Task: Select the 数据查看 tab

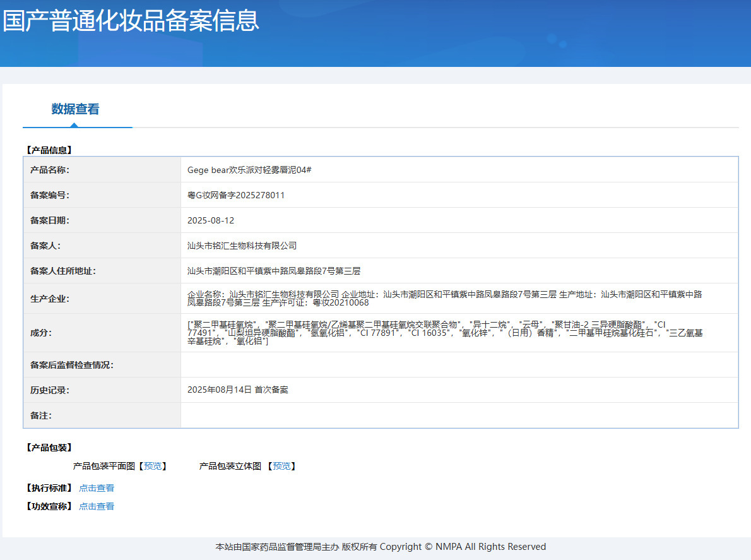Action: click(75, 109)
